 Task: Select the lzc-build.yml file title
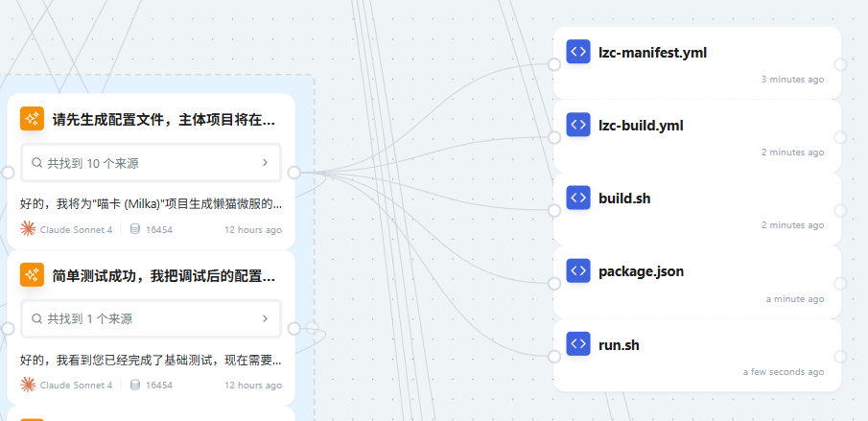coord(641,126)
